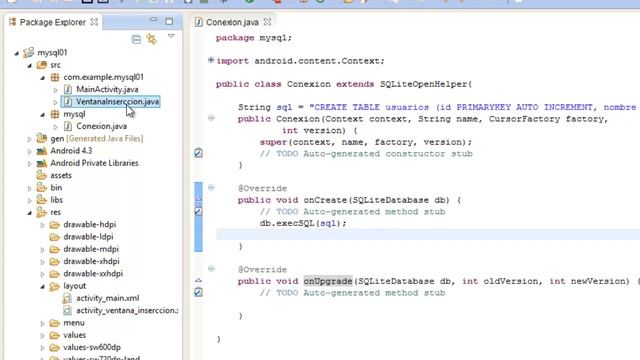Click the blank highlighted line in onCreate
The width and height of the screenshot is (640, 360).
(428, 235)
